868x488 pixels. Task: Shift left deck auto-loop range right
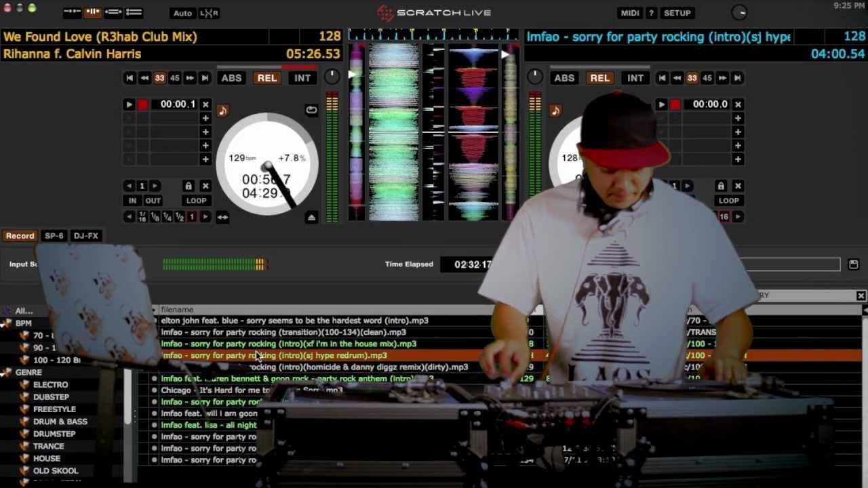205,217
